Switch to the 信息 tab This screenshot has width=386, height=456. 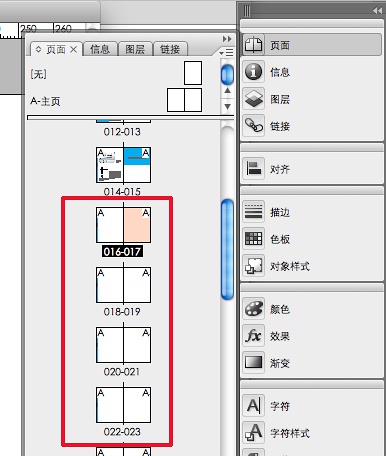point(100,49)
